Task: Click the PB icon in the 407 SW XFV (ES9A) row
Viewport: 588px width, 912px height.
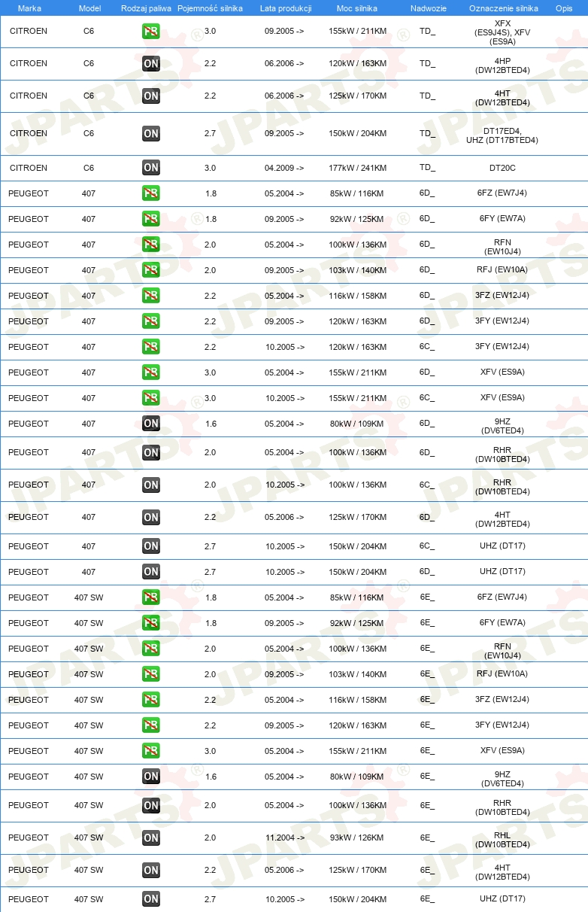Action: pos(150,751)
